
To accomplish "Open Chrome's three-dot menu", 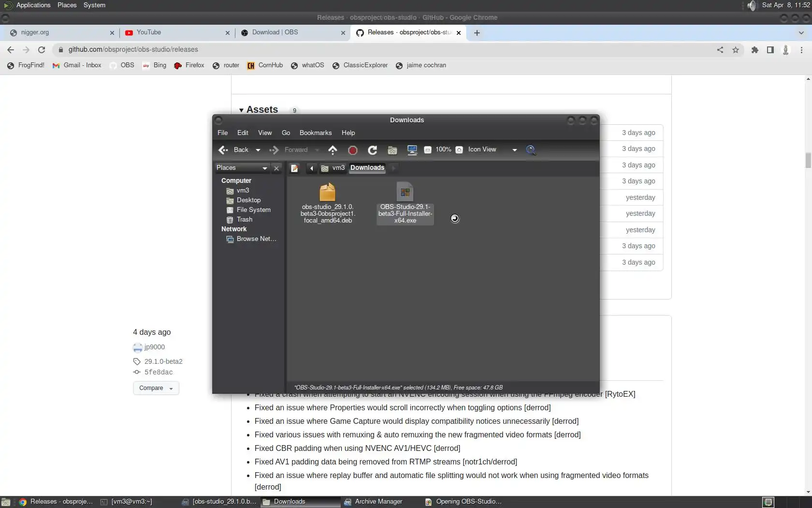I will (801, 49).
